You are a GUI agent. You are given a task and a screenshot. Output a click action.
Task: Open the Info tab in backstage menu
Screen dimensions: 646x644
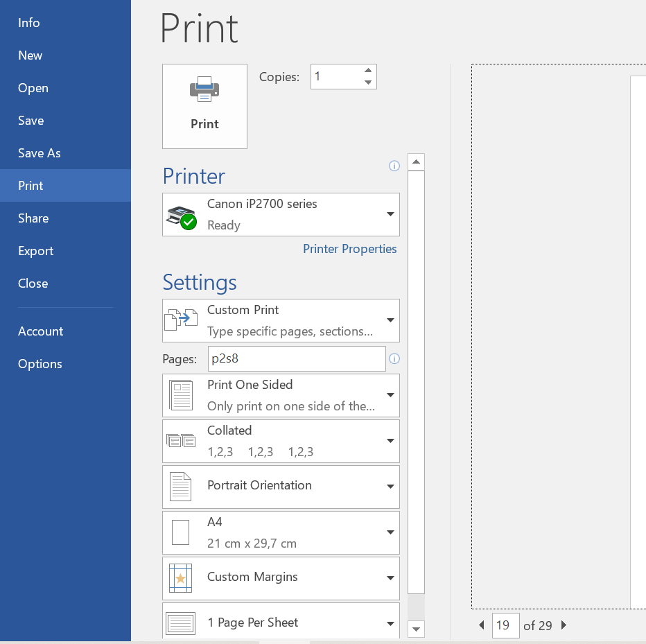[x=66, y=23]
